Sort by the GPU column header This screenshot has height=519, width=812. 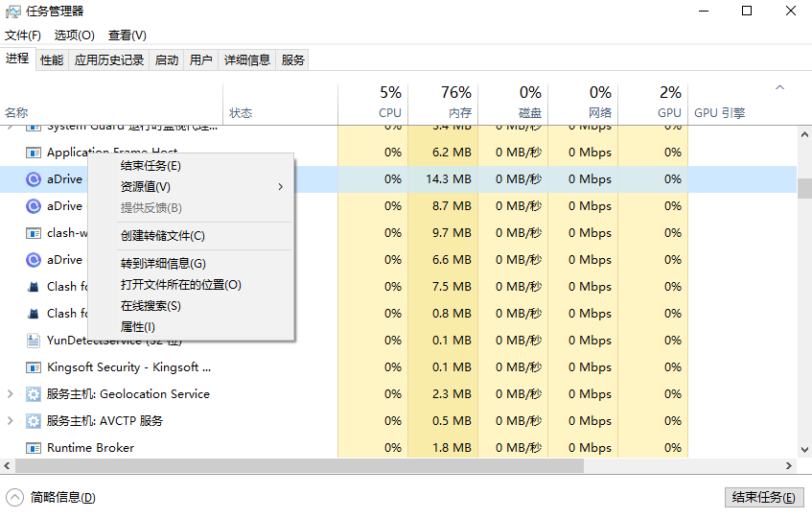coord(653,104)
